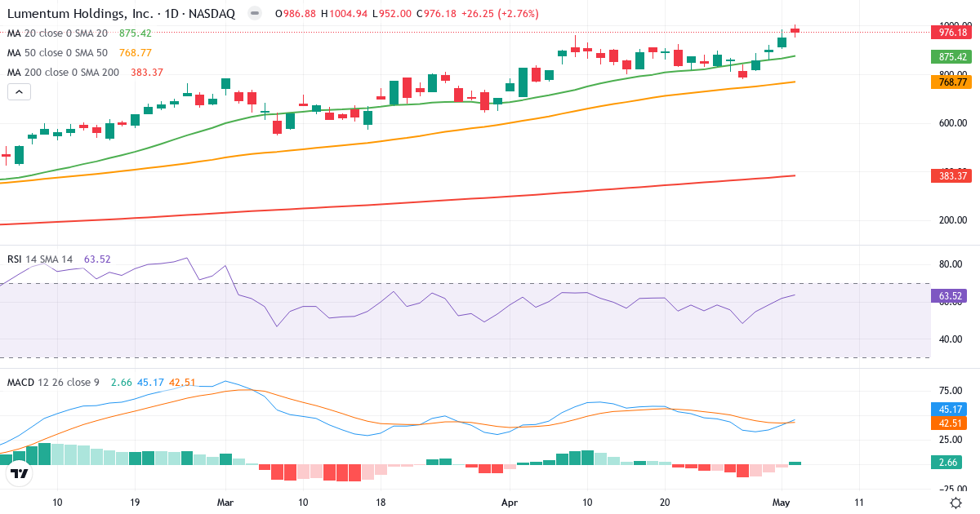Click the 768.77 MA 50 price label

click(x=951, y=82)
